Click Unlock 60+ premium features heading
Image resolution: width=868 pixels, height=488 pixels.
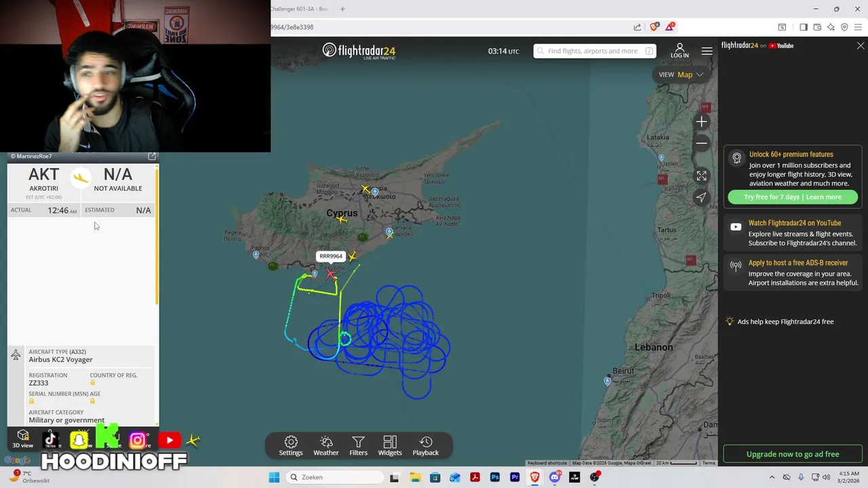791,155
